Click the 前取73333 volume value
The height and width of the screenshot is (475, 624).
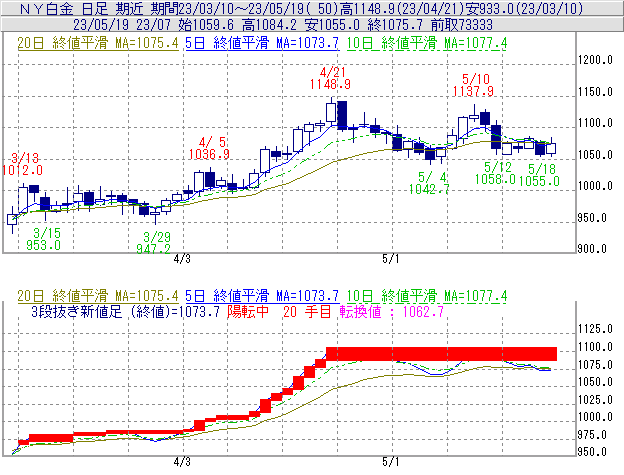coord(462,25)
